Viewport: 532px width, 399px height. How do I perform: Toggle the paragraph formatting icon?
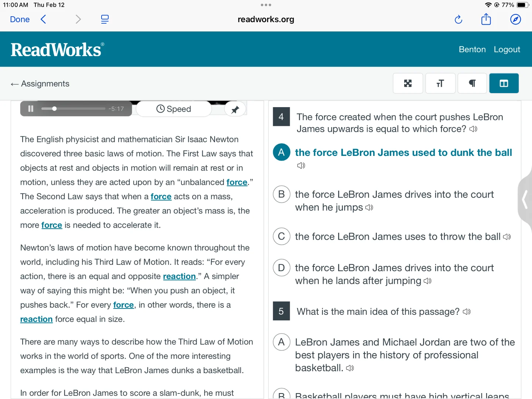tap(472, 83)
